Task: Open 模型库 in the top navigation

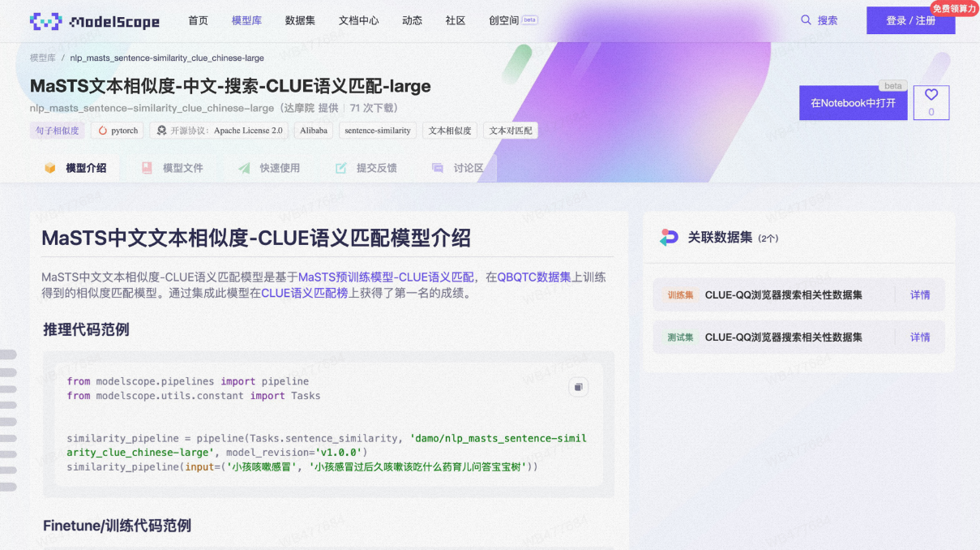Action: [x=246, y=20]
